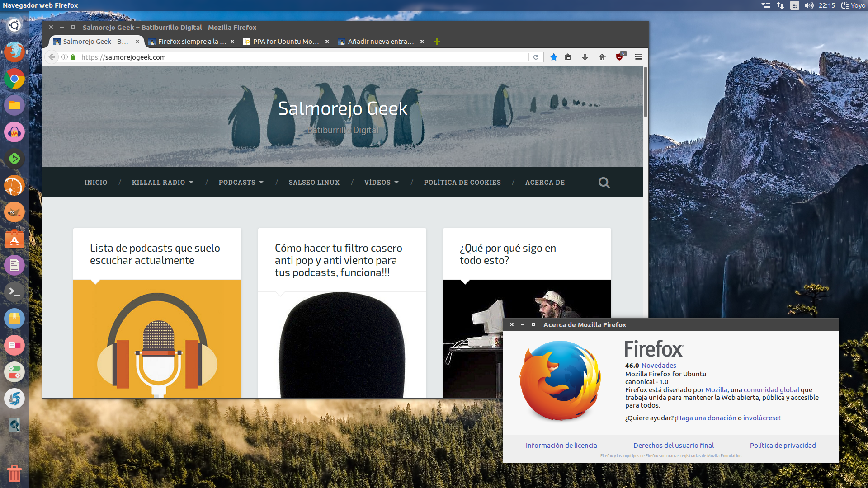Open Novedades link in About dialog
Screen dimensions: 868x488
click(x=659, y=366)
